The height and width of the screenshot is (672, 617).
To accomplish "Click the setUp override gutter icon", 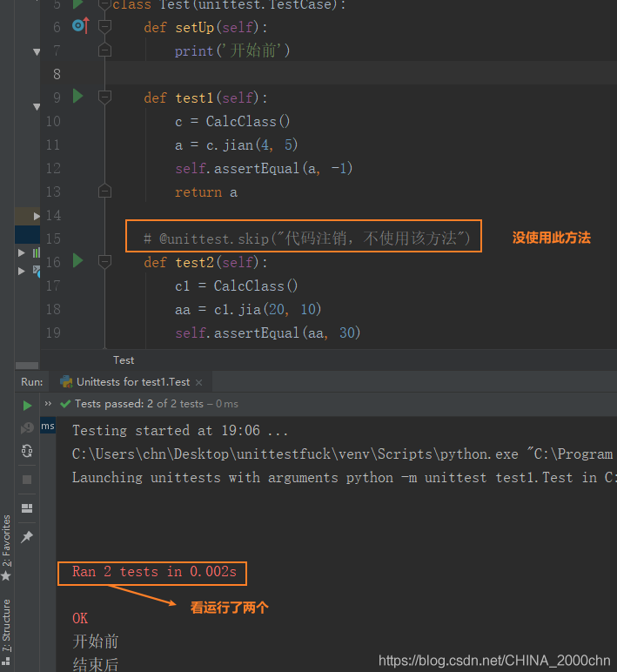I will coord(81,26).
